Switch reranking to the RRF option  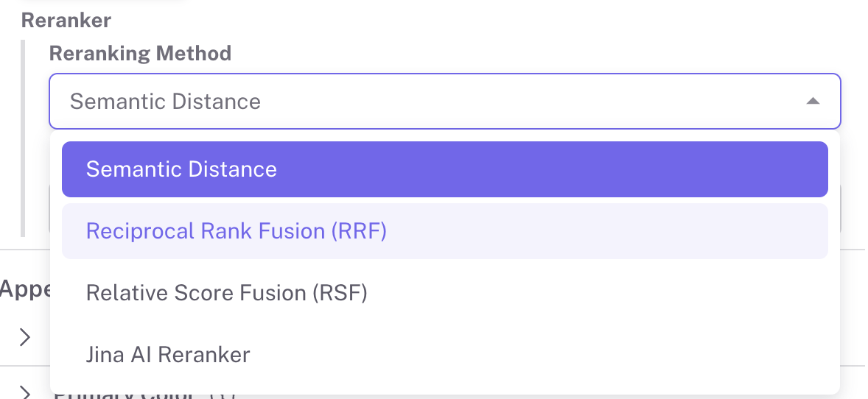(236, 231)
